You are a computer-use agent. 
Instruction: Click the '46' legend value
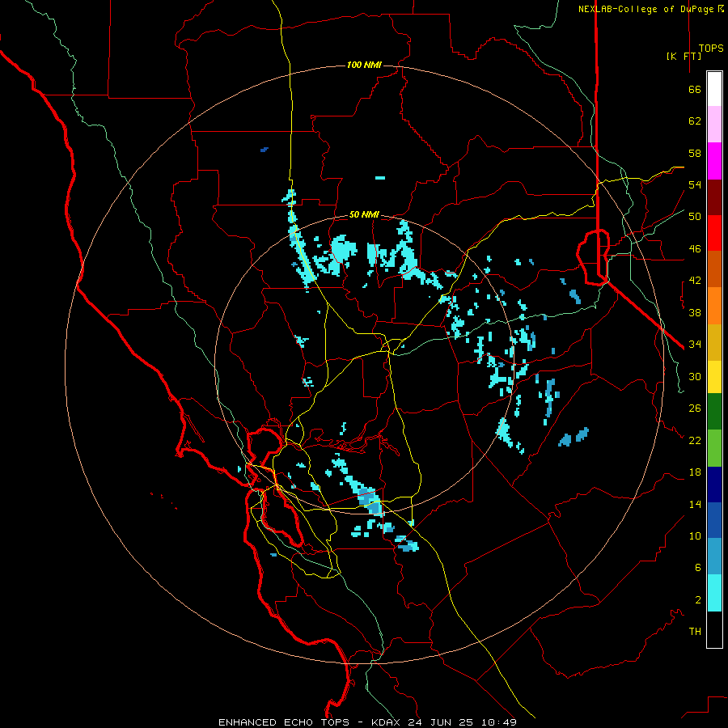click(x=695, y=249)
